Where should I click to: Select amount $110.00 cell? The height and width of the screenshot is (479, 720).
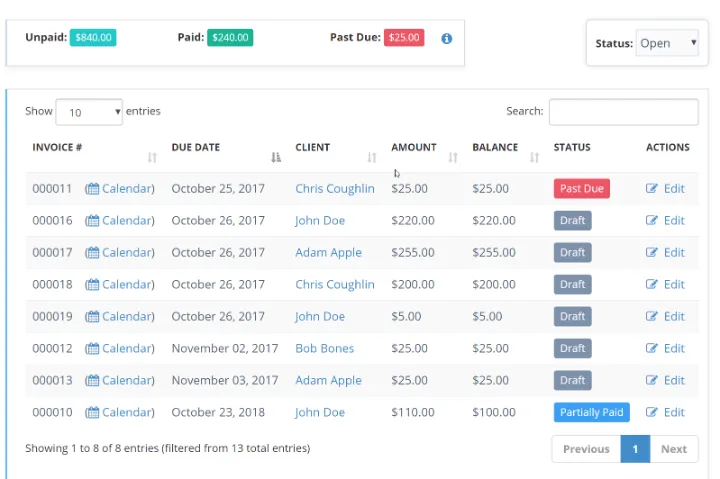(x=413, y=412)
